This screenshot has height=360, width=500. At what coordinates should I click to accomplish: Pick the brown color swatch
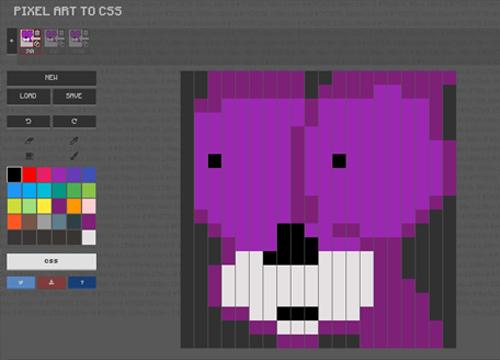(29, 222)
